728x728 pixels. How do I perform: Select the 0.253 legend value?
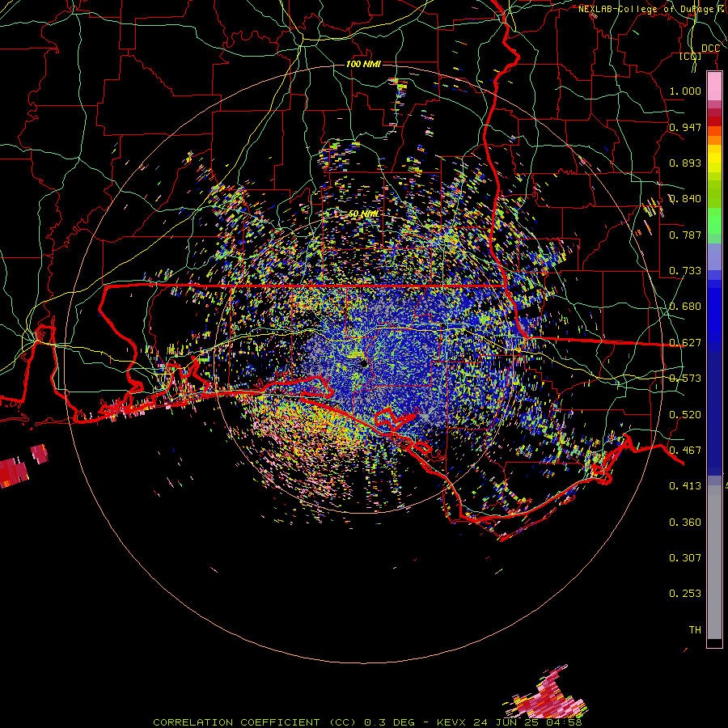(x=685, y=594)
